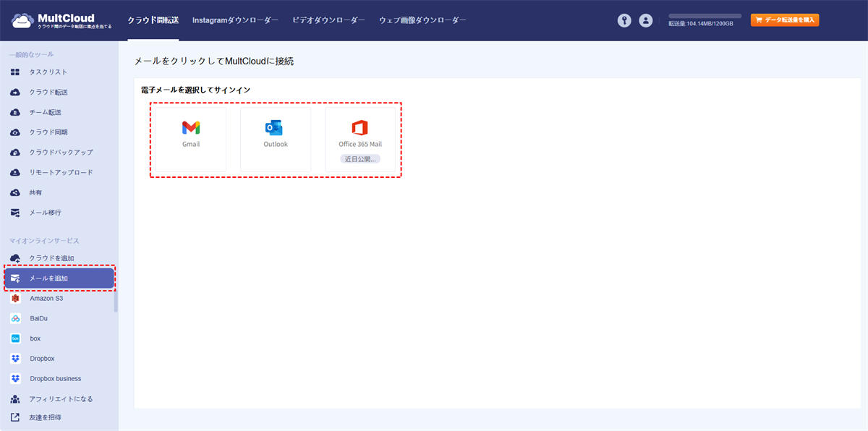The image size is (868, 431).
Task: Click the 近日公開 coming-soon badge
Action: [x=360, y=158]
